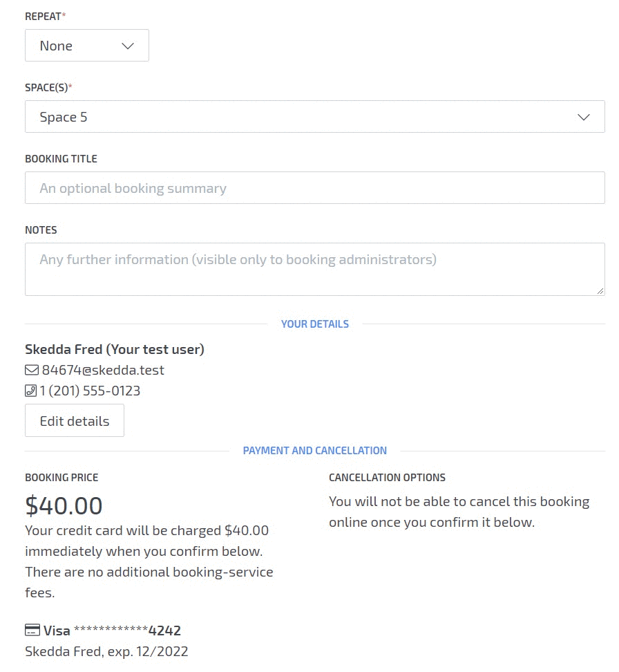This screenshot has width=619, height=672.
Task: Click the 'Skedda Fred (Your test user)' name
Action: point(115,349)
